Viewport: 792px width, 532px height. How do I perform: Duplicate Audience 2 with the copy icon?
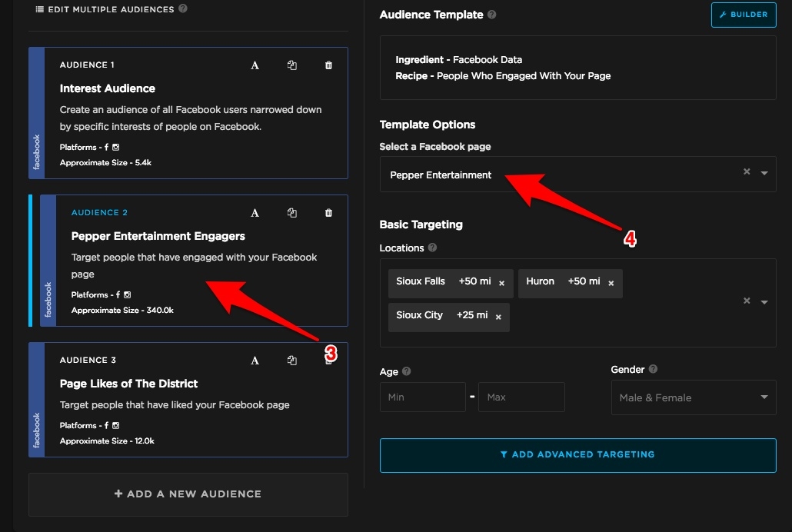click(292, 213)
